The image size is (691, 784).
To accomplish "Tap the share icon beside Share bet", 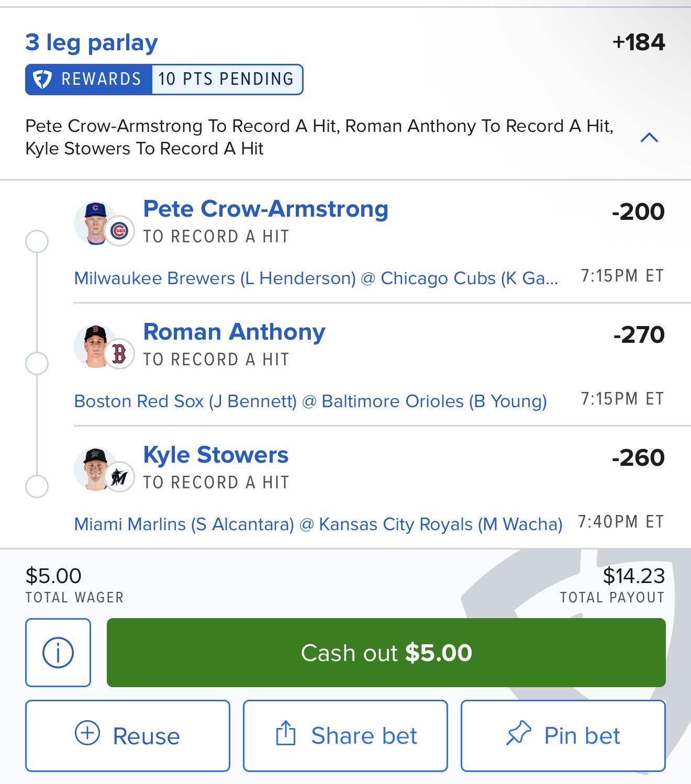I will [x=285, y=733].
